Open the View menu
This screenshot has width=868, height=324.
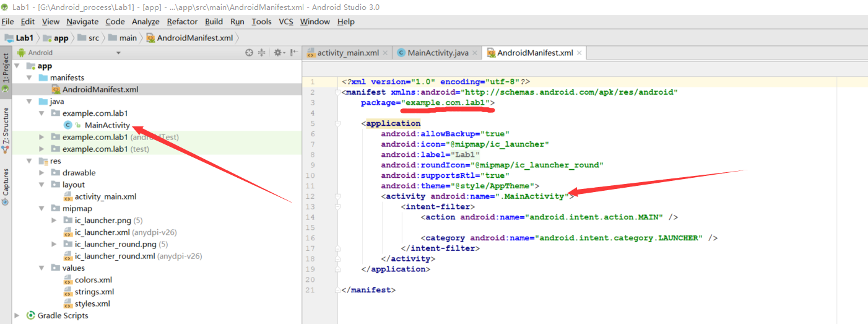pos(51,22)
